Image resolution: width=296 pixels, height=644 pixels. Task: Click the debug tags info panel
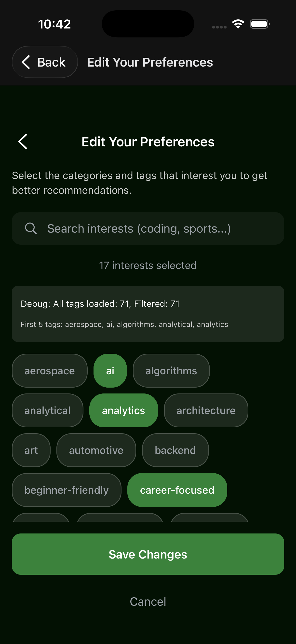[148, 314]
